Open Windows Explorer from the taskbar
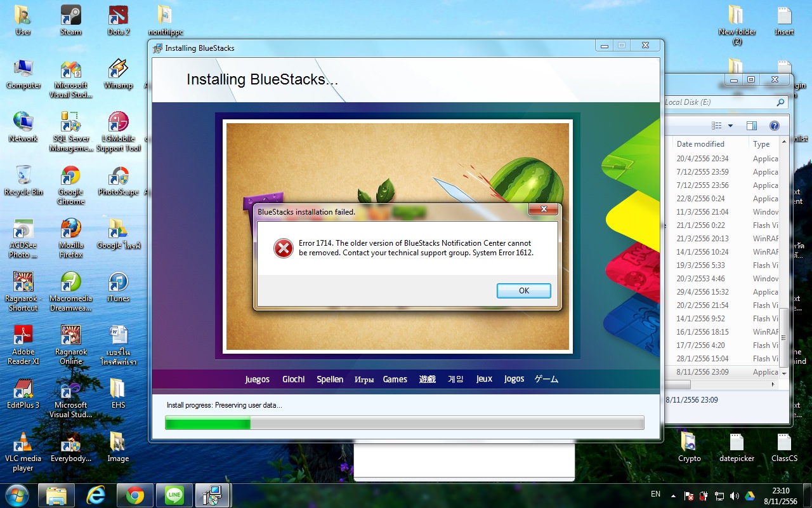 click(x=56, y=495)
